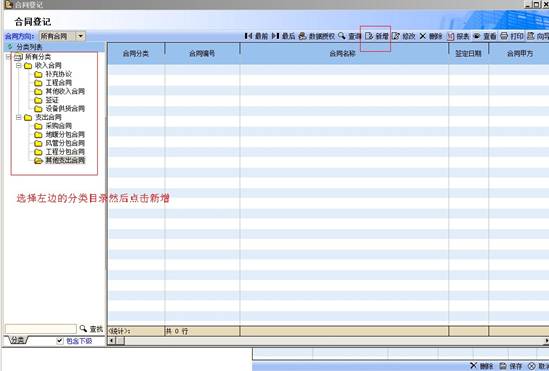Sort by 合同分类 column header
This screenshot has height=371, width=549.
pyautogui.click(x=136, y=54)
